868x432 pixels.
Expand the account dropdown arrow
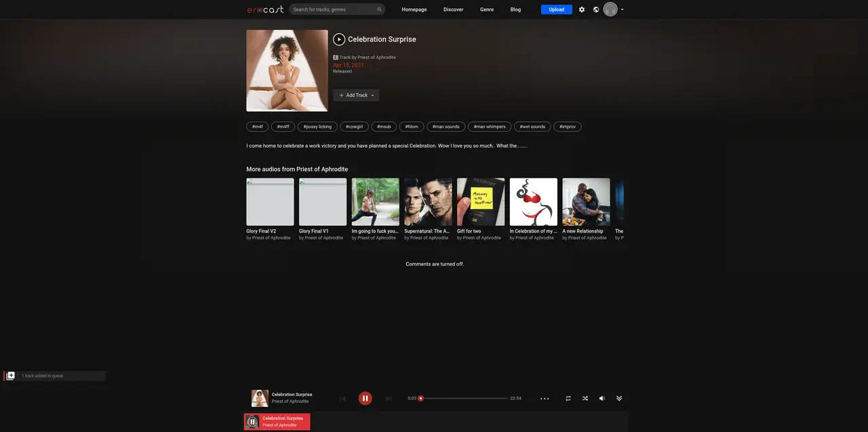[623, 9]
